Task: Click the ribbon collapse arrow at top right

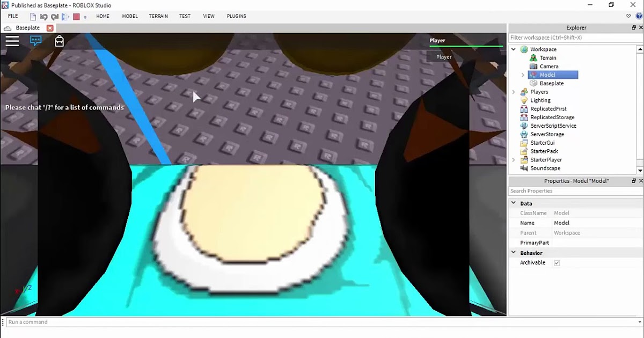Action: click(628, 16)
